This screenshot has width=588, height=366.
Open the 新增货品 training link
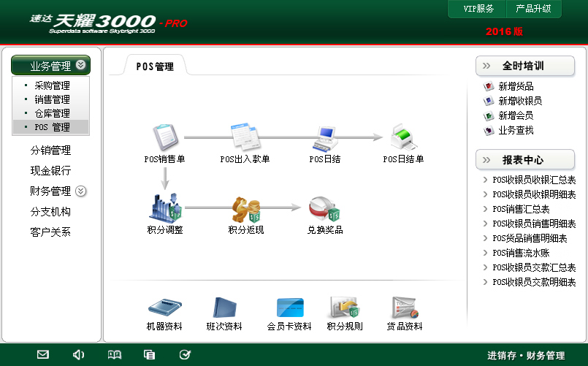[x=516, y=86]
